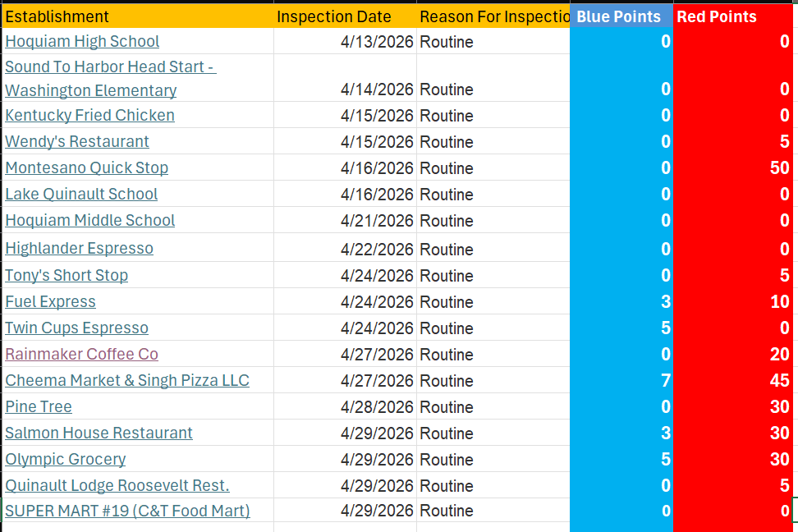The height and width of the screenshot is (532, 798).
Task: Open Cheema Market & Singh Pizza LLC link
Action: [127, 381]
